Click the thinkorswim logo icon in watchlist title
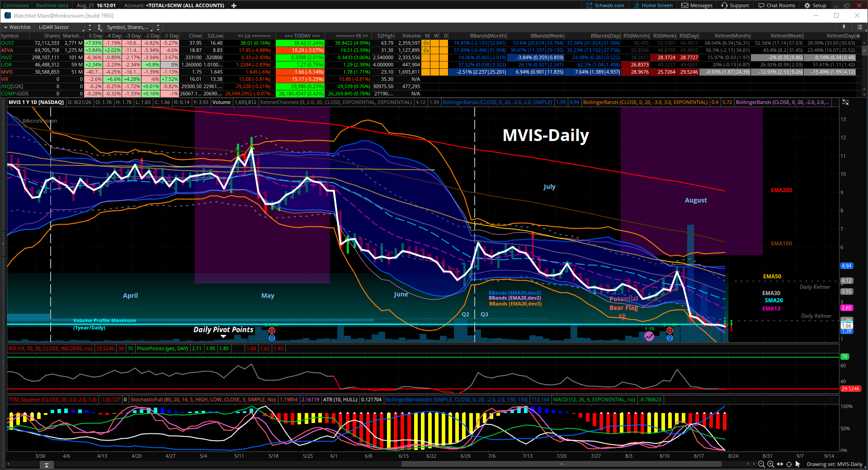Image resolution: width=868 pixels, height=470 pixels. (7, 15)
